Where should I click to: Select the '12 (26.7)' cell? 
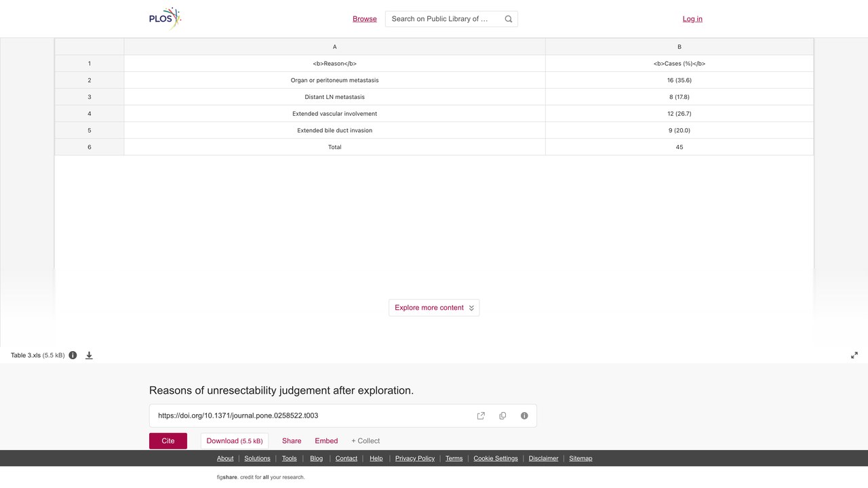(x=679, y=114)
